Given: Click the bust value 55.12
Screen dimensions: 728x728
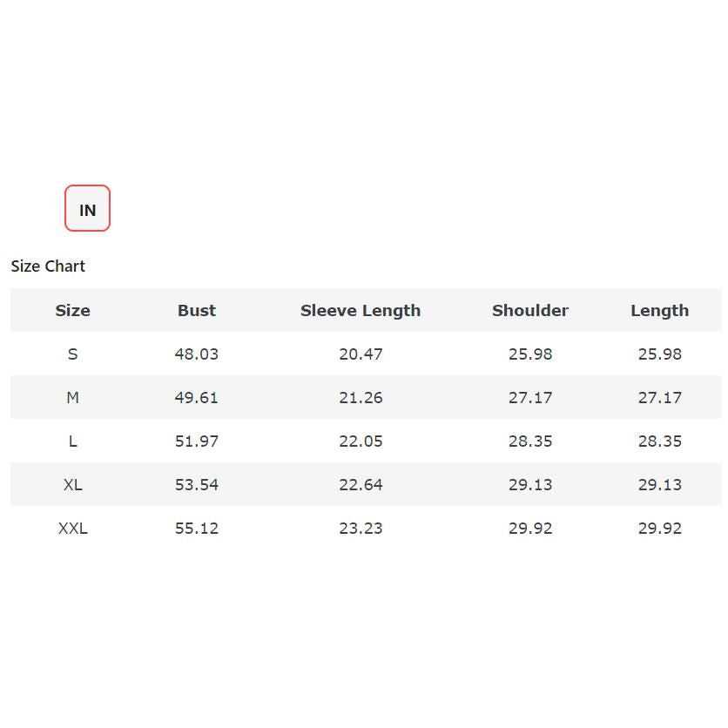Looking at the screenshot, I should coord(197,529).
